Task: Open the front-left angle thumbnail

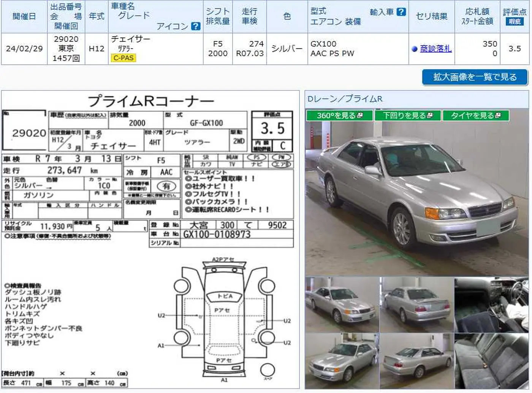Action: pyautogui.click(x=342, y=305)
